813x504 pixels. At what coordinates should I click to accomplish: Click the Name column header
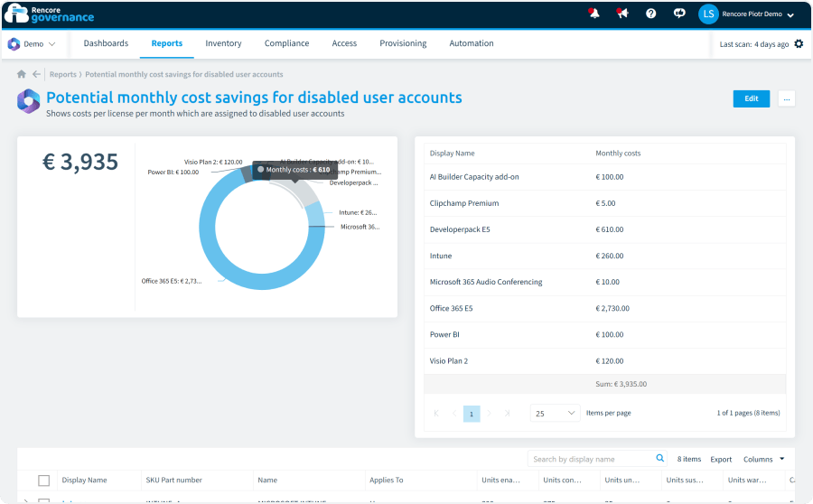pyautogui.click(x=267, y=481)
